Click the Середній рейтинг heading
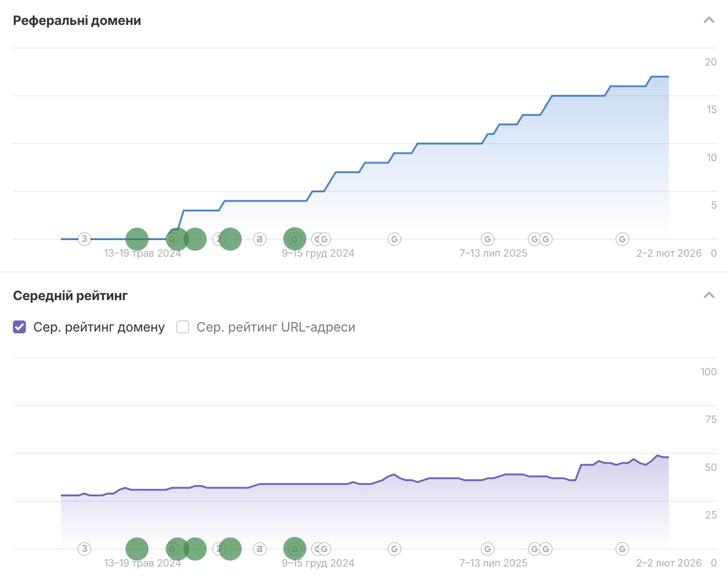 click(70, 296)
